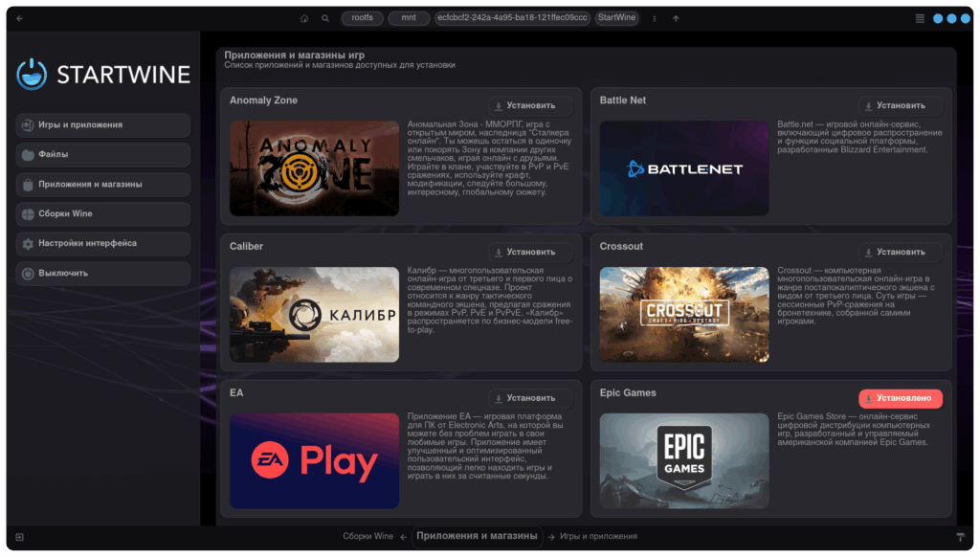Install Caliber with Установить

(x=530, y=252)
